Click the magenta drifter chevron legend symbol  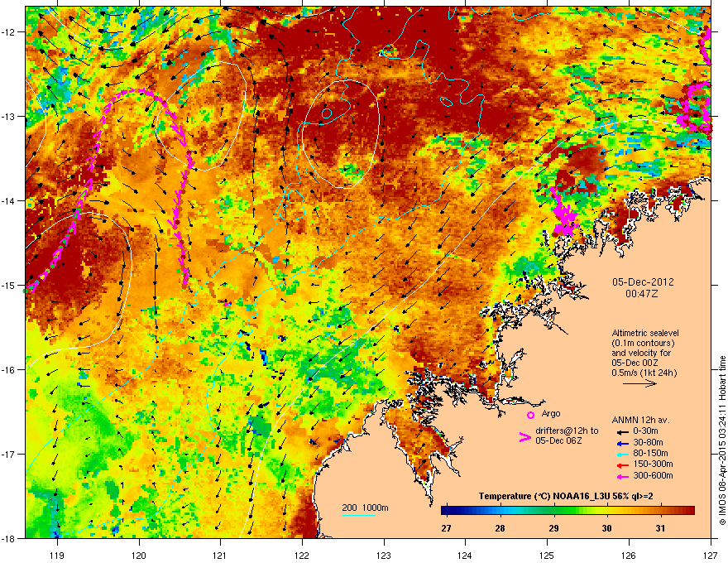click(x=524, y=436)
